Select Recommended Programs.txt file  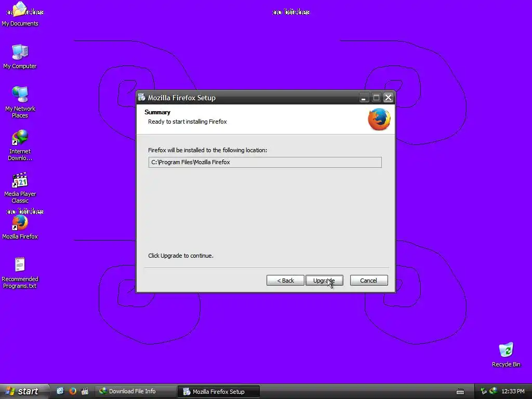point(20,273)
